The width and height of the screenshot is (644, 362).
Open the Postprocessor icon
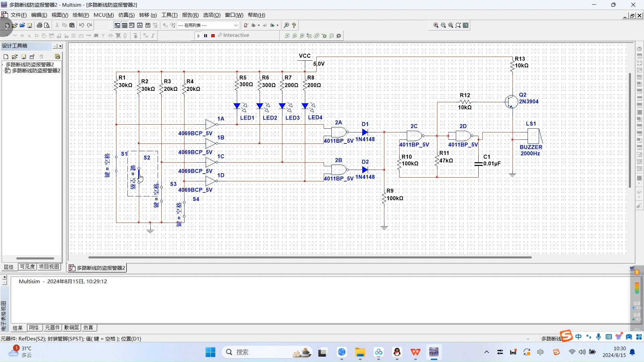coord(148,25)
